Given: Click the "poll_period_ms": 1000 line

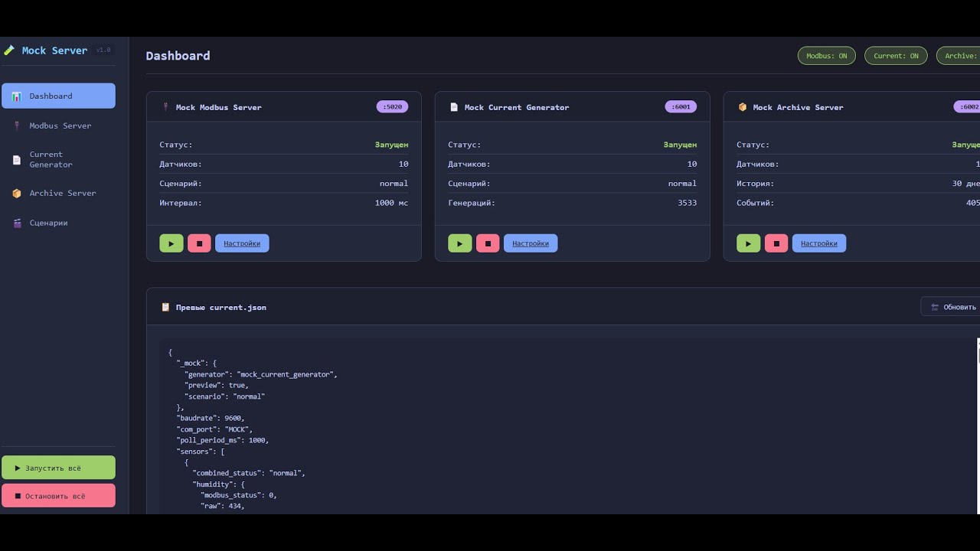Looking at the screenshot, I should (x=223, y=440).
